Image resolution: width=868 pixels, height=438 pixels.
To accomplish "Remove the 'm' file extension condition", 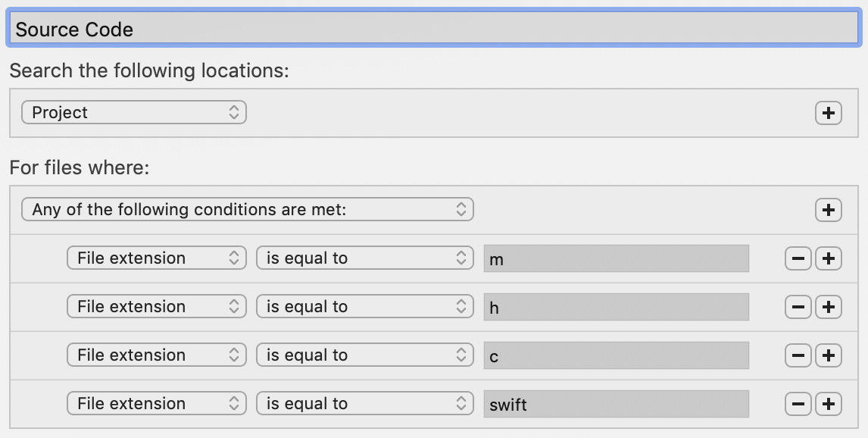I will click(798, 258).
